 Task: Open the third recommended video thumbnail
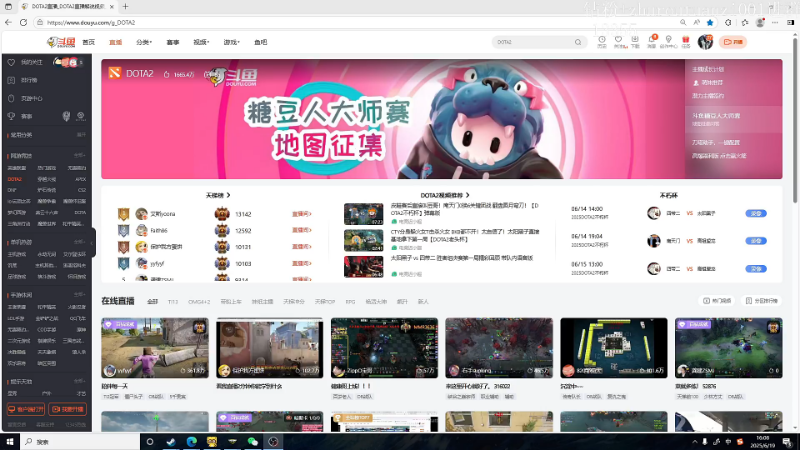tap(363, 267)
